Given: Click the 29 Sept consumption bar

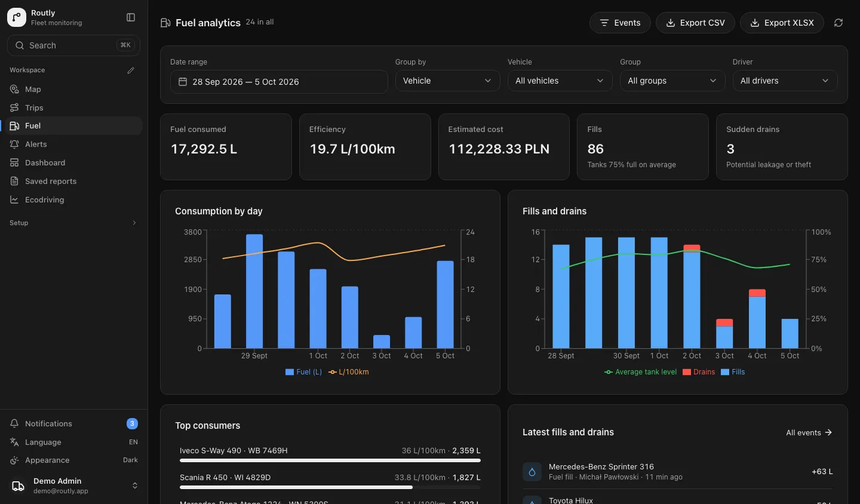Looking at the screenshot, I should (x=254, y=291).
